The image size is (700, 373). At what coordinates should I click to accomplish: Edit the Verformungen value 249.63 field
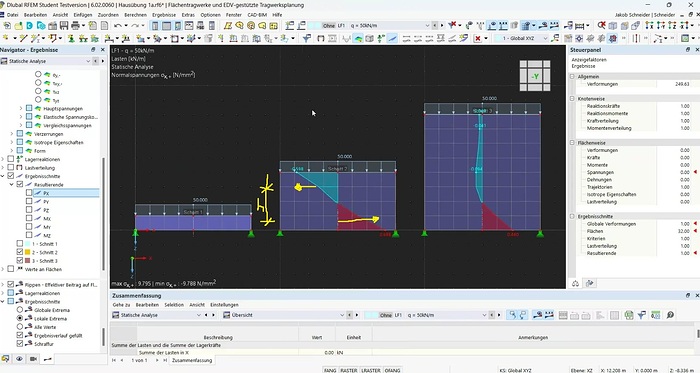click(674, 84)
